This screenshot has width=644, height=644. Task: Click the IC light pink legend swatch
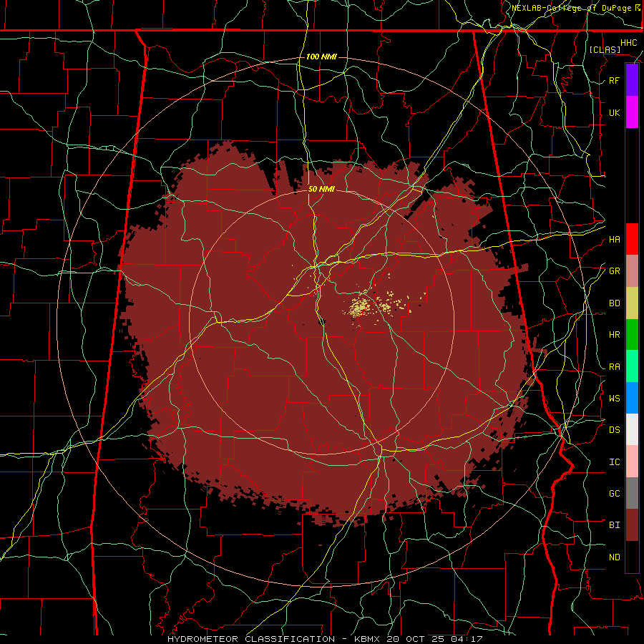pyautogui.click(x=632, y=462)
